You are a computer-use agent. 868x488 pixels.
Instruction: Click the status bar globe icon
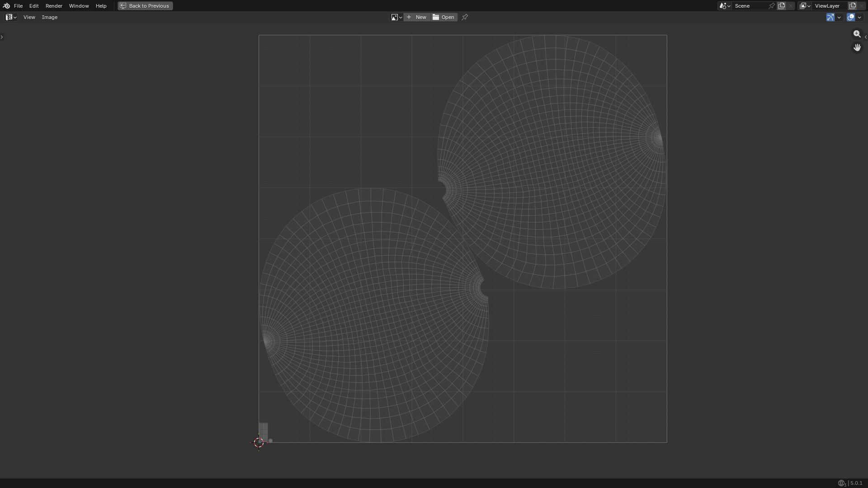coord(842,483)
